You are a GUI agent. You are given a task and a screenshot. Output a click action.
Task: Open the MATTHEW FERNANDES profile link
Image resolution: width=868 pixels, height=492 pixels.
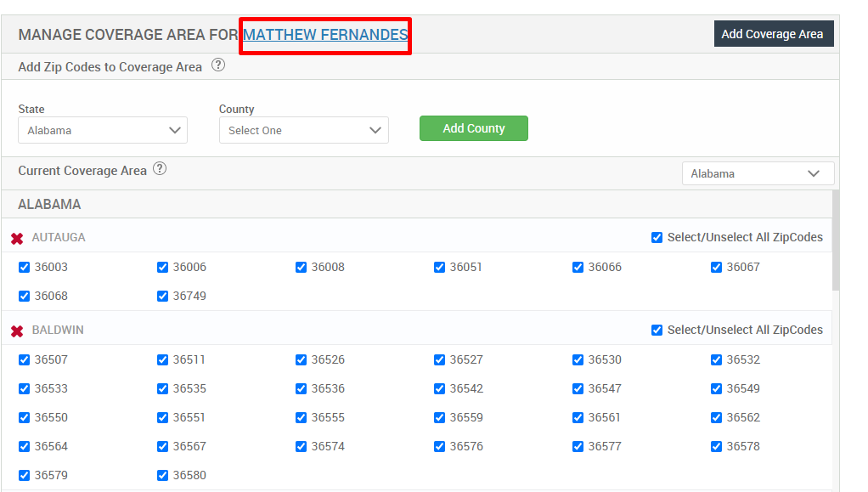click(x=324, y=35)
